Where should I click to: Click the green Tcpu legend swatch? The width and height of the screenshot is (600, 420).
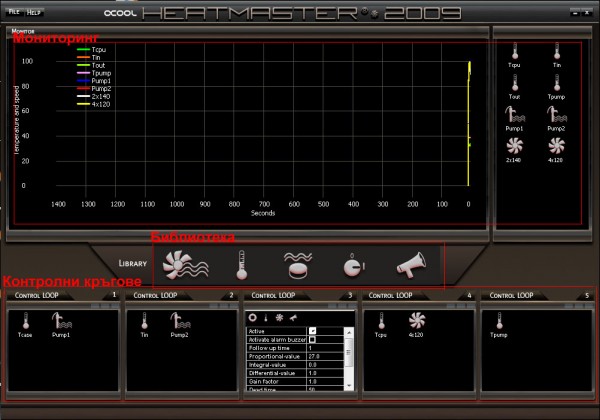pyautogui.click(x=83, y=49)
